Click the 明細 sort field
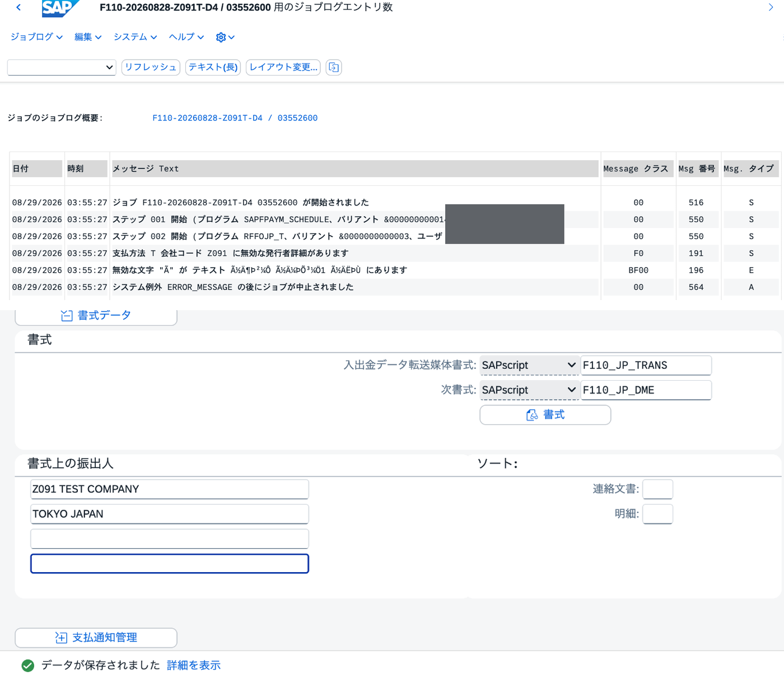 coord(658,514)
